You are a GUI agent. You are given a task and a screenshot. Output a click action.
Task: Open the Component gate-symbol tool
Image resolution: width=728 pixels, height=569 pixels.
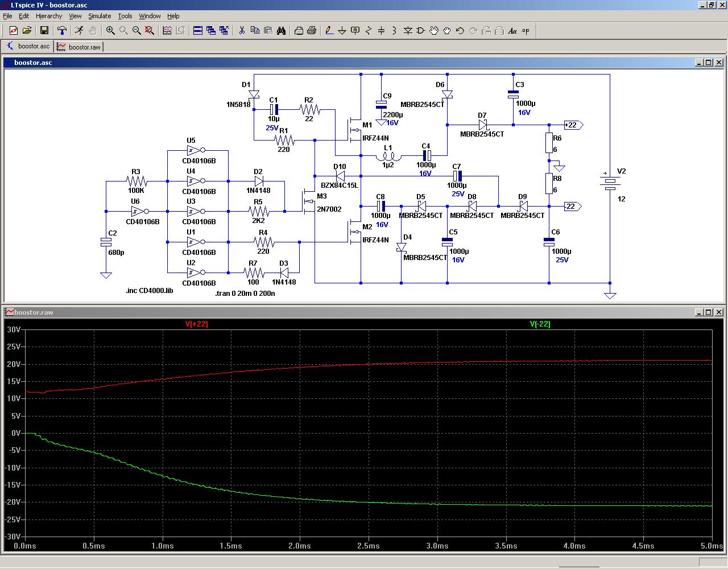(x=421, y=31)
